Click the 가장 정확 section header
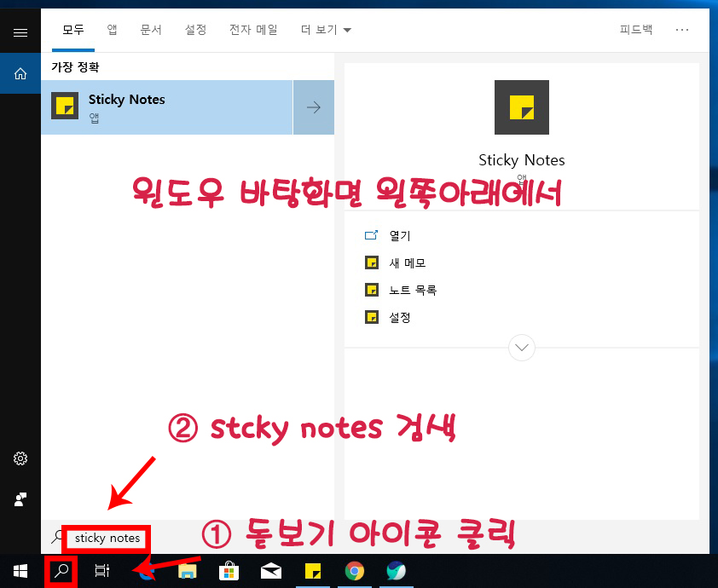718x588 pixels. (75, 67)
